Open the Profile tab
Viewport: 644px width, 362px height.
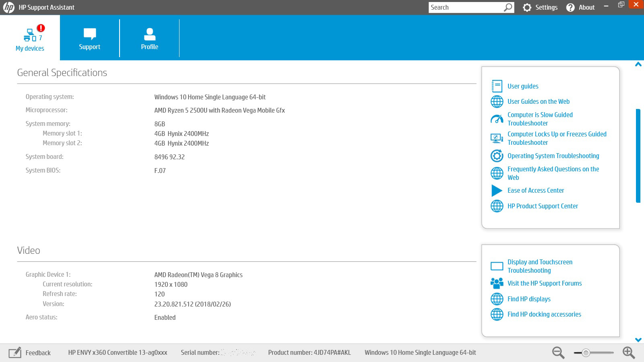[149, 38]
